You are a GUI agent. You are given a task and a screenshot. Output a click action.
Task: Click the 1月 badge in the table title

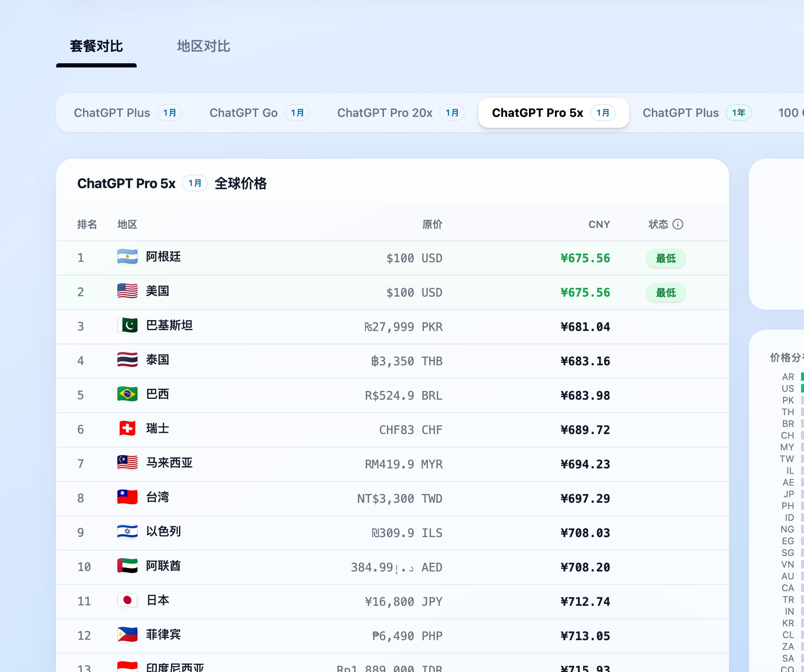point(195,183)
